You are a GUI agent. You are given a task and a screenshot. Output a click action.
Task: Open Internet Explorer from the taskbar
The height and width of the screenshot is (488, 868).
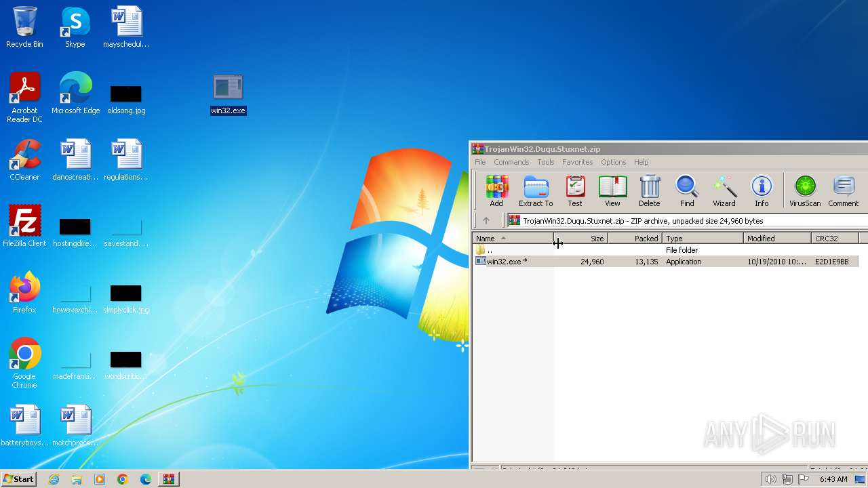pos(54,479)
